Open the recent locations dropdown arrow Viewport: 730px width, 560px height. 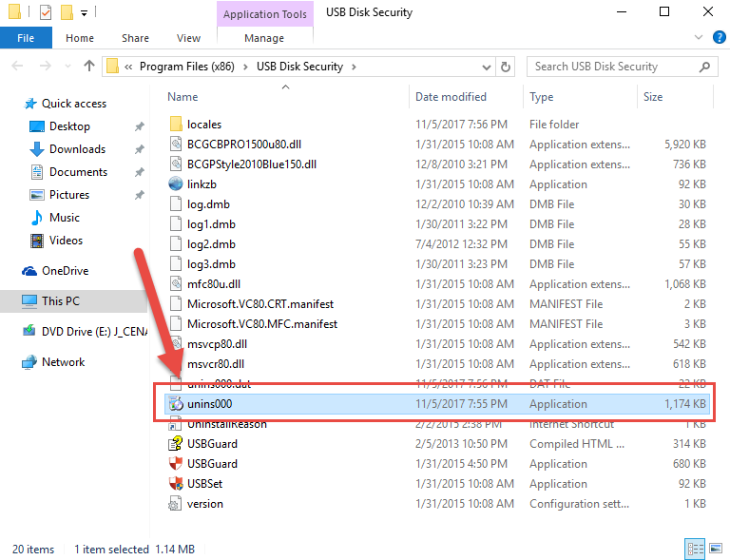click(x=68, y=67)
